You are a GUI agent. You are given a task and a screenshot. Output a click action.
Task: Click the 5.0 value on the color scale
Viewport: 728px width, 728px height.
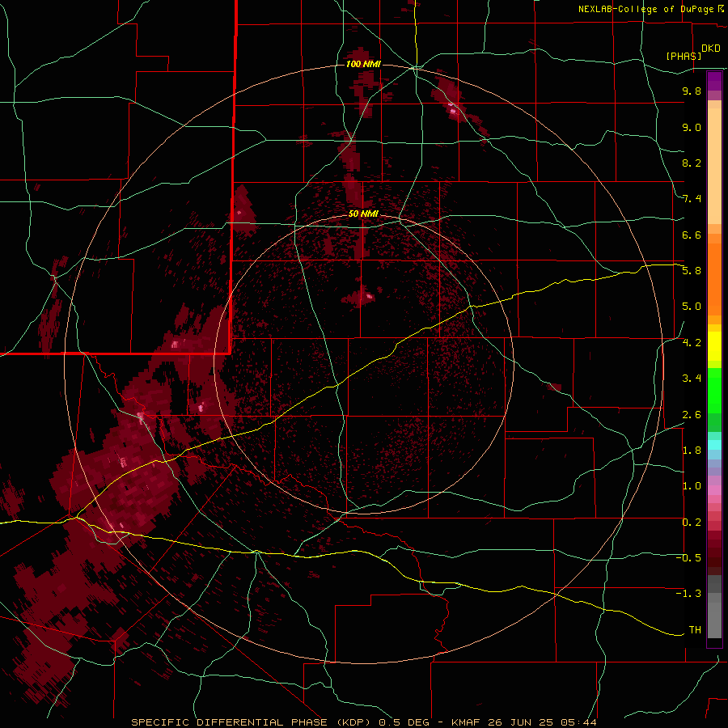pos(692,307)
